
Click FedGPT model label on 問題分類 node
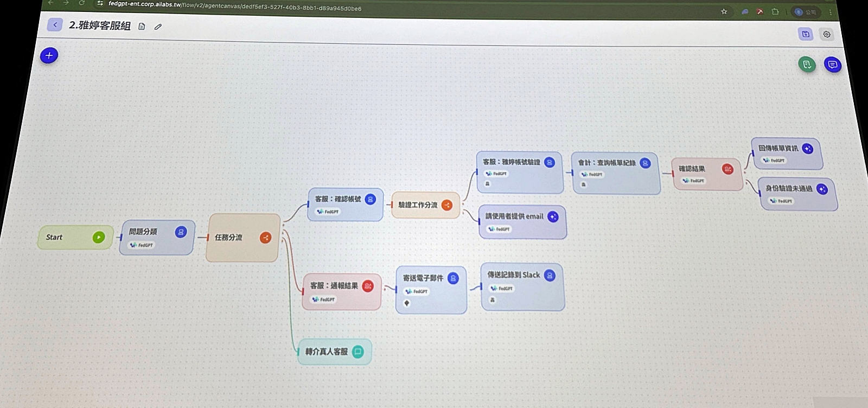(141, 245)
